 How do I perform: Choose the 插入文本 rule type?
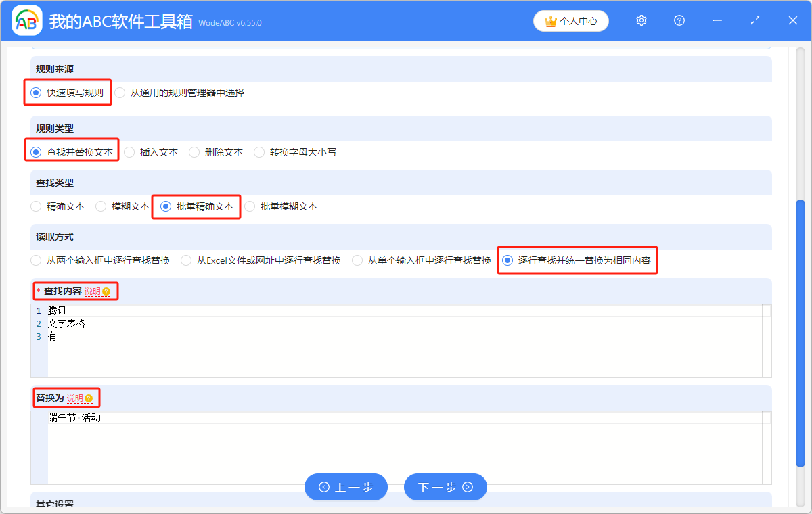click(129, 152)
